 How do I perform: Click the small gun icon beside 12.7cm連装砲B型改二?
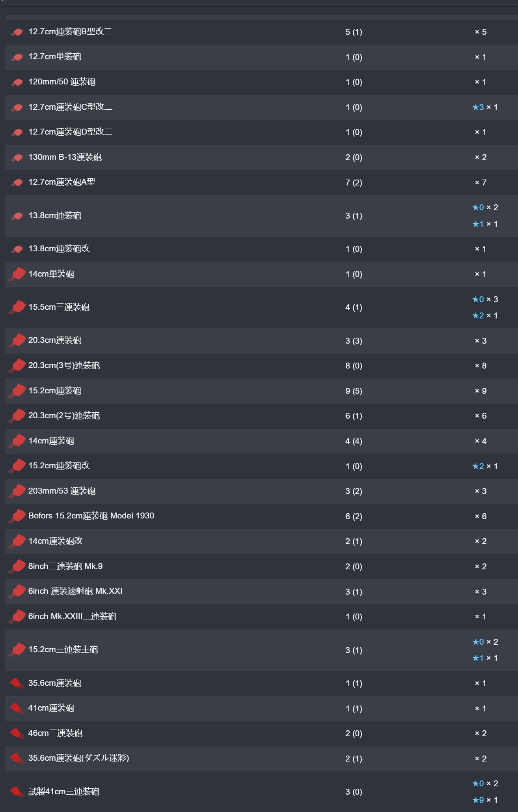click(17, 32)
